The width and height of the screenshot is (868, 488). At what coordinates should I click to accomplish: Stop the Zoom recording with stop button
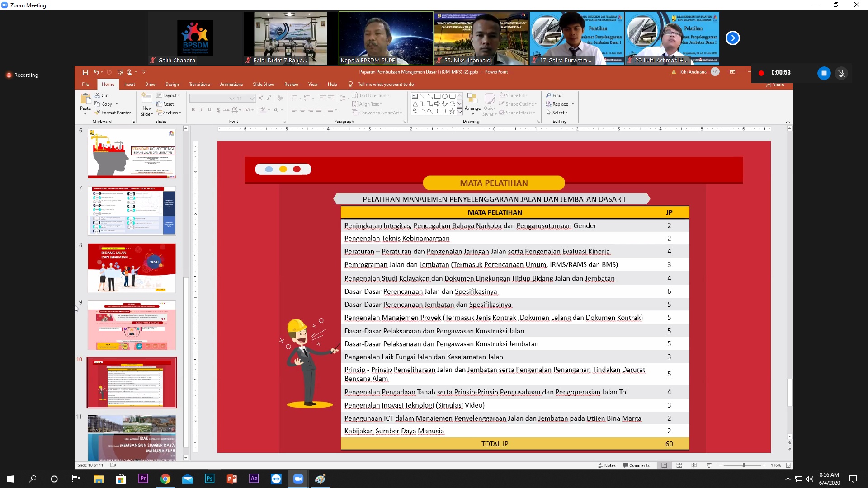pos(824,73)
